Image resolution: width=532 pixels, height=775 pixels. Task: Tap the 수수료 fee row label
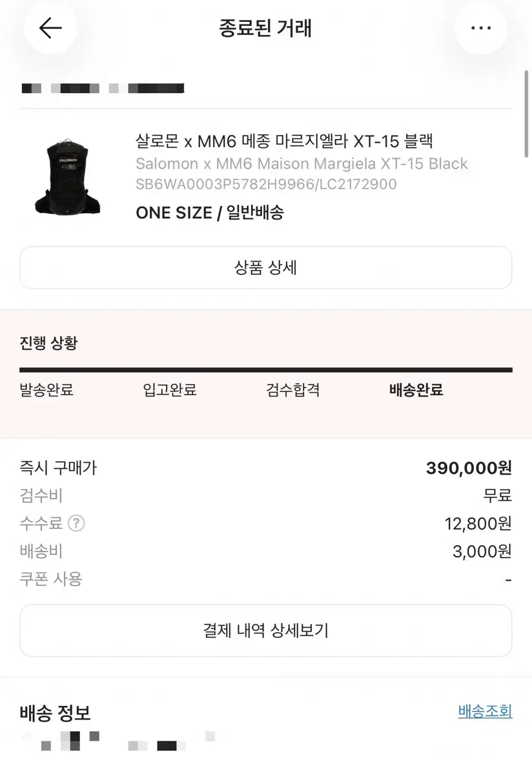[x=41, y=523]
